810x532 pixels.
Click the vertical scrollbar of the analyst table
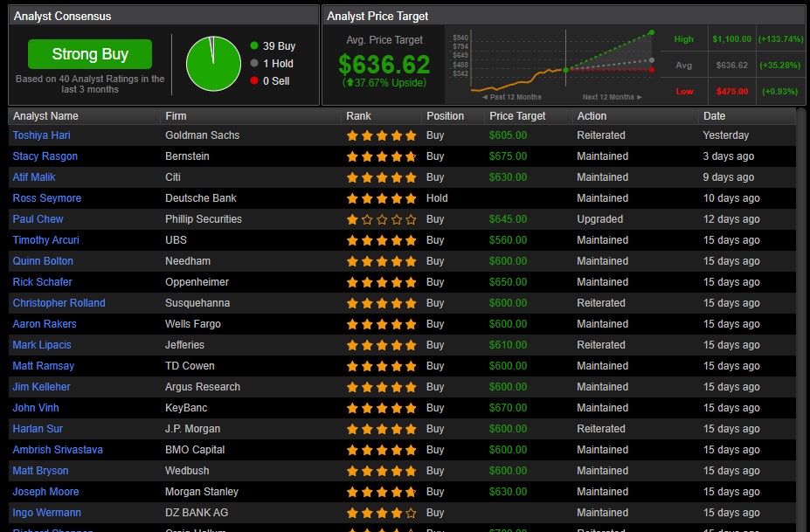[x=801, y=321]
